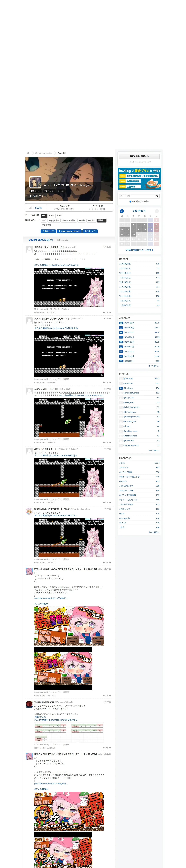Open 1年前の今日のツイートを見る link
This screenshot has height=868, width=186.
pos(139,250)
